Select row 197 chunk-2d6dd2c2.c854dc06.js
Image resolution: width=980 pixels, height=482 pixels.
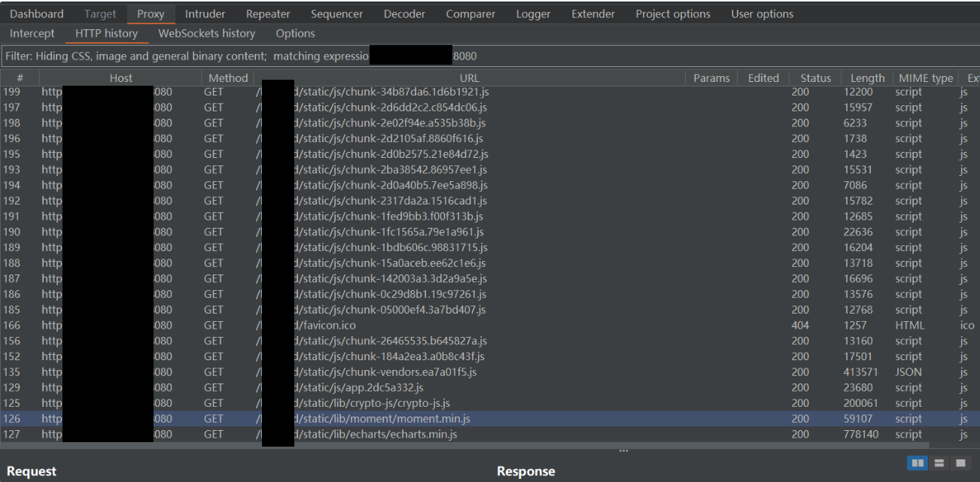pyautogui.click(x=490, y=108)
